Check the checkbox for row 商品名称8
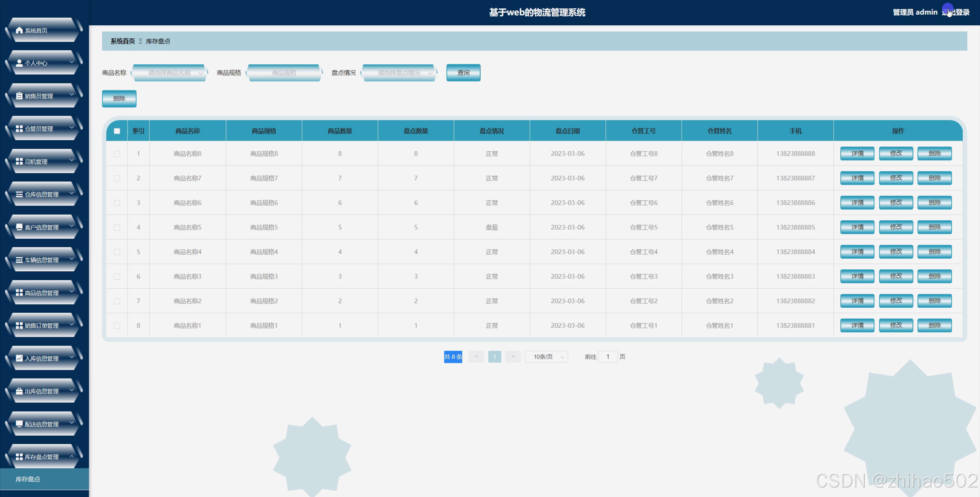980x497 pixels. pyautogui.click(x=117, y=154)
